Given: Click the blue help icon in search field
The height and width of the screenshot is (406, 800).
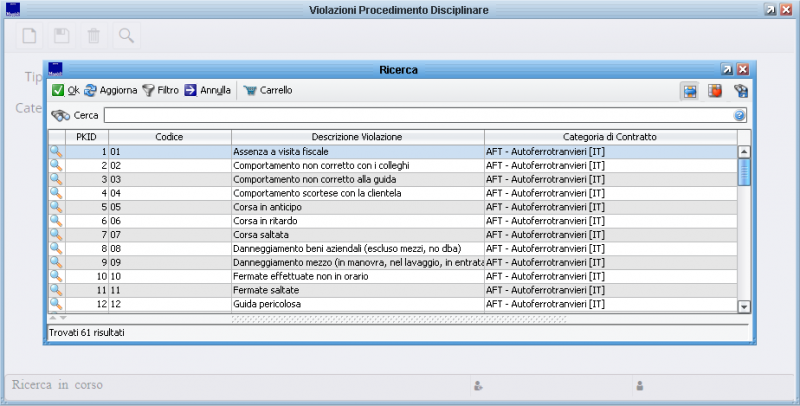Looking at the screenshot, I should tap(740, 116).
